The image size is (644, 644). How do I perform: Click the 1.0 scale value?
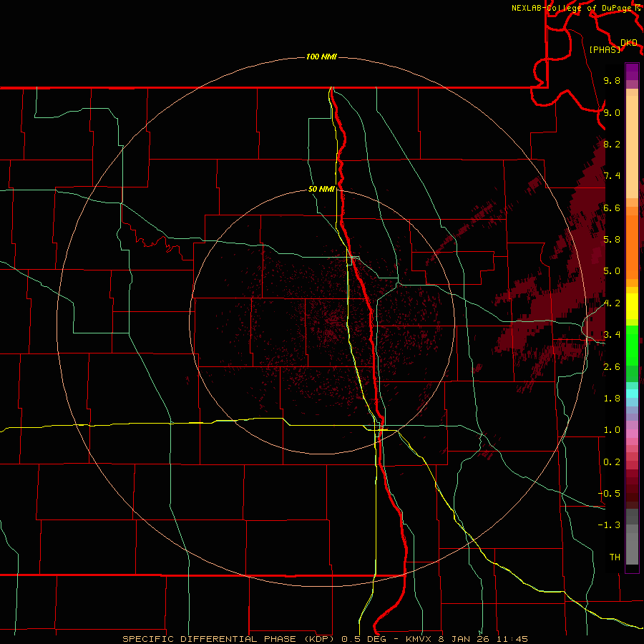(x=612, y=430)
